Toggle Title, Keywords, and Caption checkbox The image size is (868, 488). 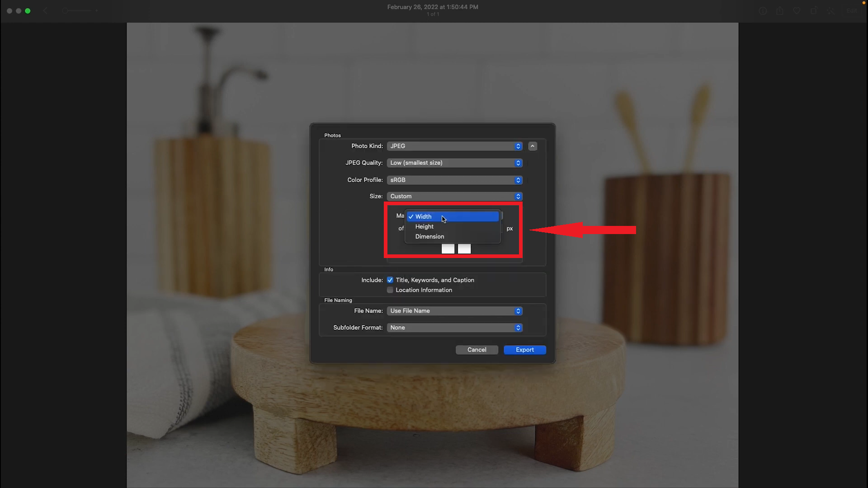tap(390, 280)
